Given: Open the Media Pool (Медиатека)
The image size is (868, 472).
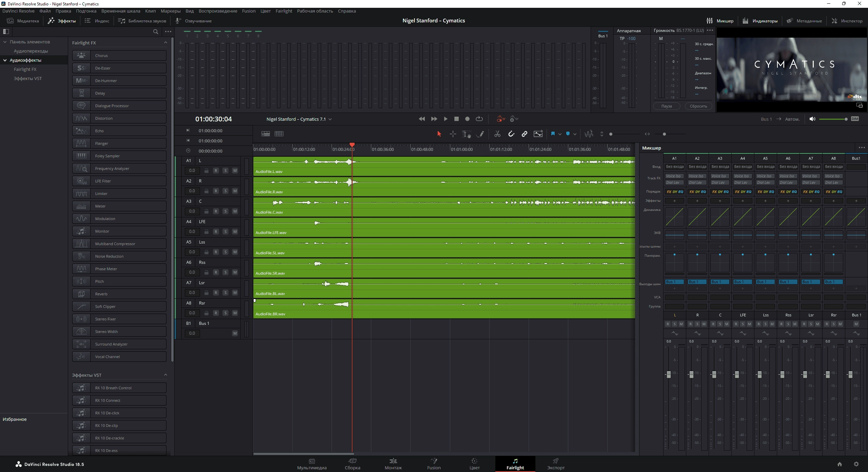Looking at the screenshot, I should (x=23, y=21).
